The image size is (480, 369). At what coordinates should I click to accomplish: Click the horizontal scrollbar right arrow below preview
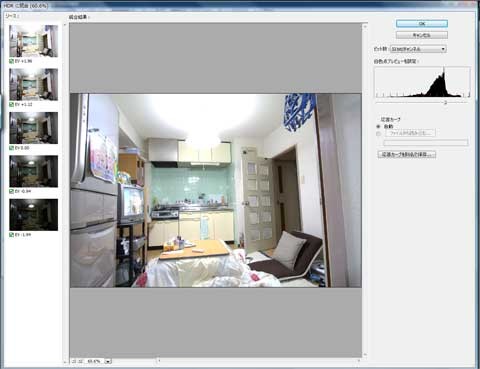[359, 361]
